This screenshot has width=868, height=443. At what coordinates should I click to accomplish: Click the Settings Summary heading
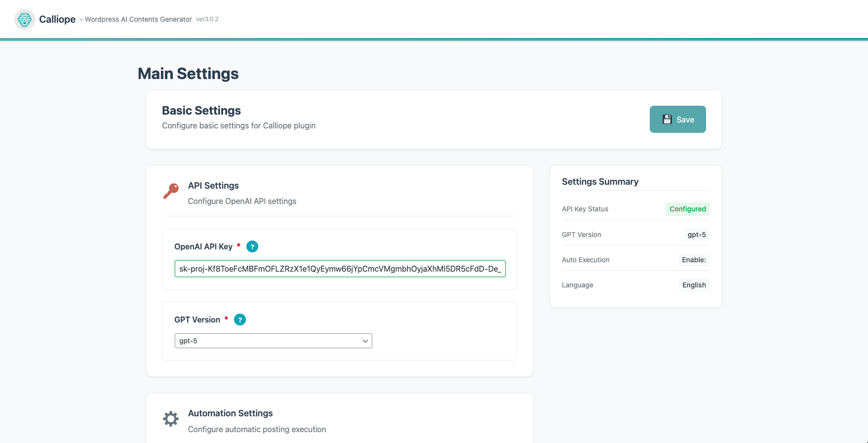tap(600, 182)
